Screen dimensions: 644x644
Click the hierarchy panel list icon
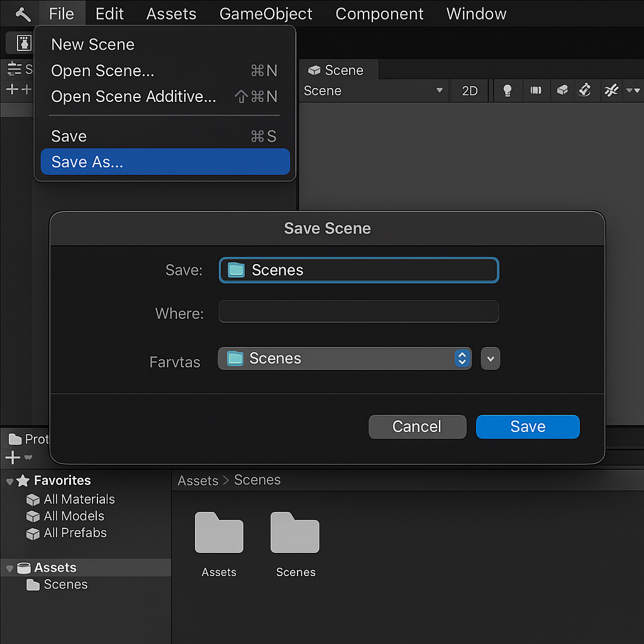pyautogui.click(x=14, y=69)
